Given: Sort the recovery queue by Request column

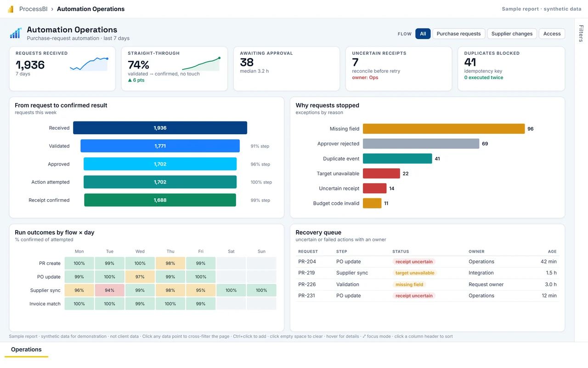Looking at the screenshot, I should point(308,252).
